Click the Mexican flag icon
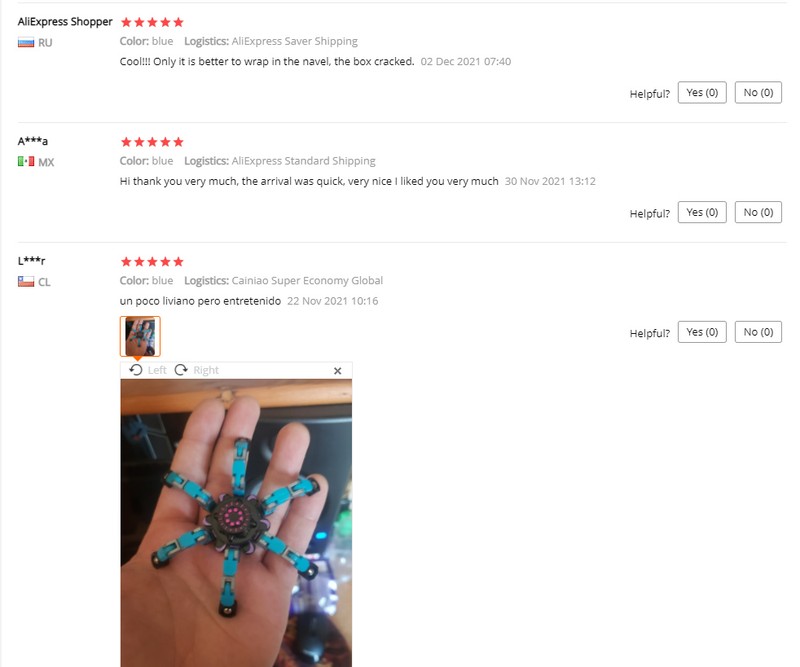This screenshot has width=800, height=667. click(x=26, y=162)
